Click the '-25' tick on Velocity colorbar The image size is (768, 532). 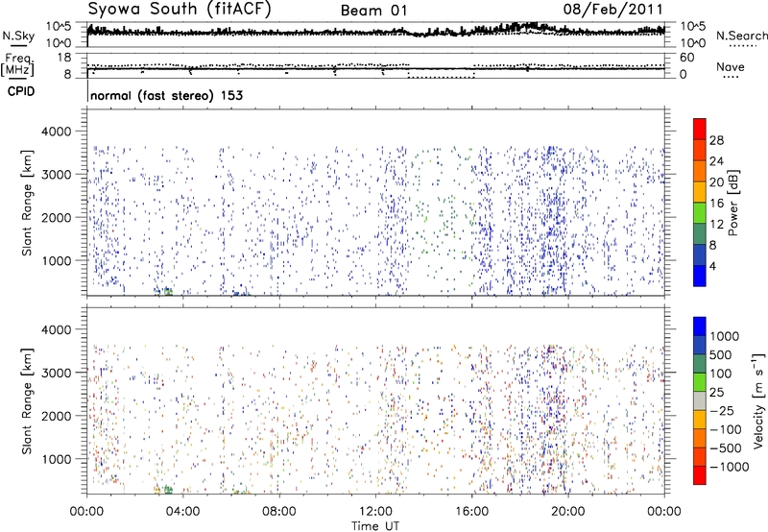click(723, 411)
